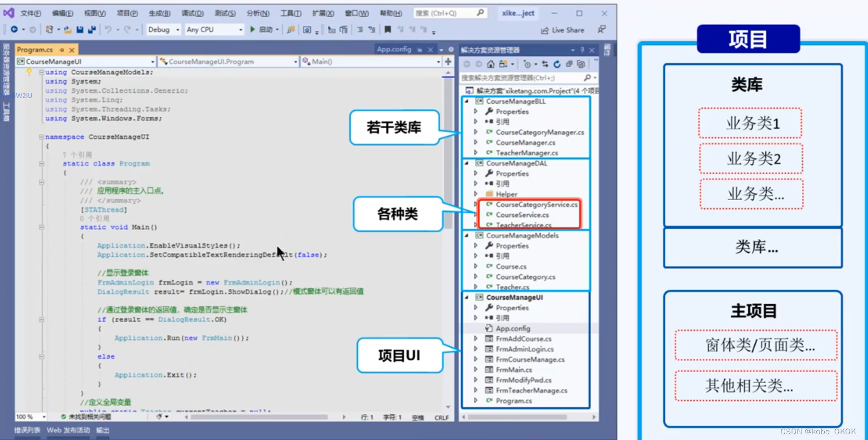Click the Save All toolbar icon
The image size is (868, 440).
point(92,30)
